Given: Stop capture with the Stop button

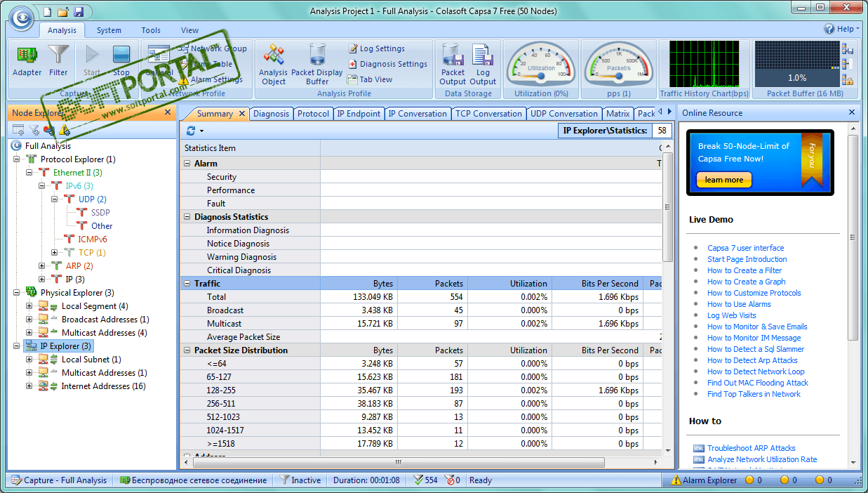Looking at the screenshot, I should click(121, 60).
